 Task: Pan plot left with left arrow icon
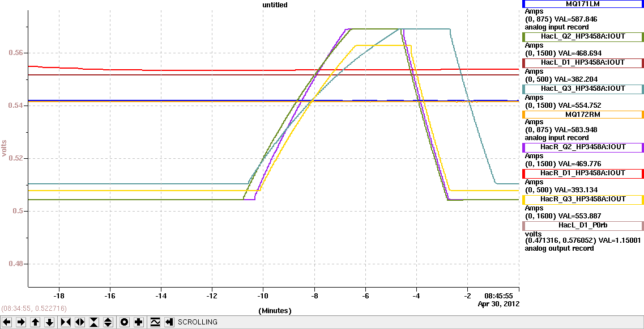click(7, 322)
